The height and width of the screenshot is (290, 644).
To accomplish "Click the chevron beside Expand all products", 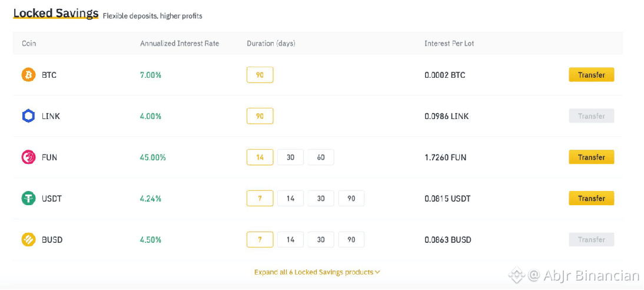I will click(x=378, y=272).
